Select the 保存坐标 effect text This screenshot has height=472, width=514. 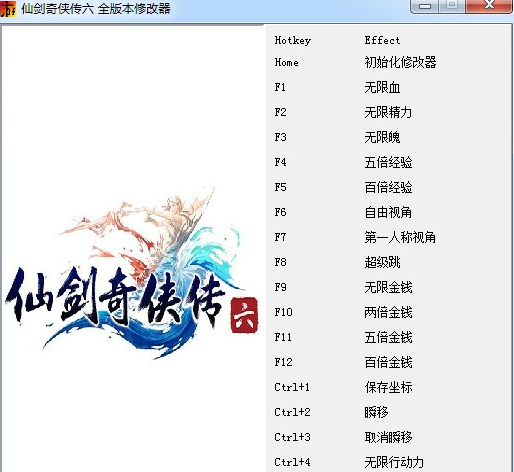[x=388, y=387]
